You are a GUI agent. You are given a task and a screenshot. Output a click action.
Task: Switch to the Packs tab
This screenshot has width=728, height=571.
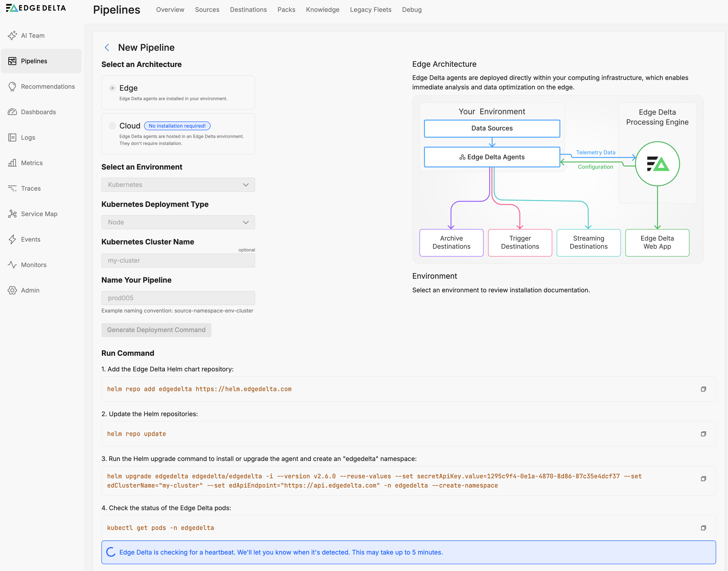[286, 10]
